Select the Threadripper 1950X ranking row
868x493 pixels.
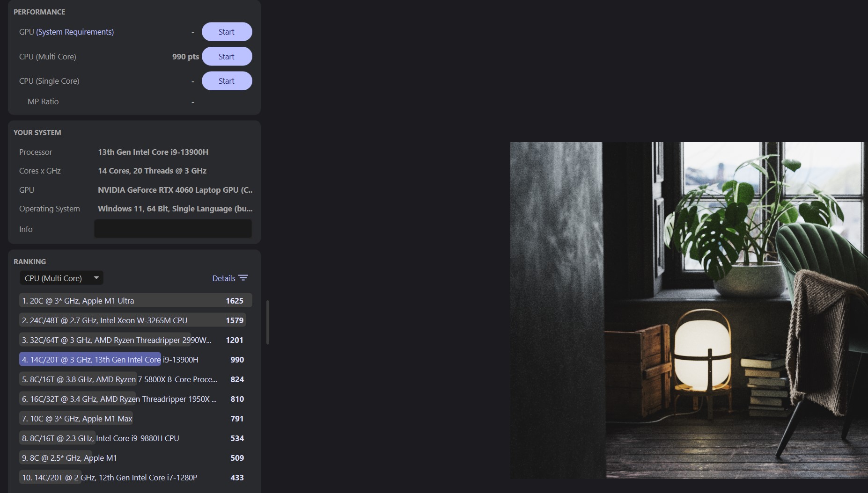tap(135, 399)
